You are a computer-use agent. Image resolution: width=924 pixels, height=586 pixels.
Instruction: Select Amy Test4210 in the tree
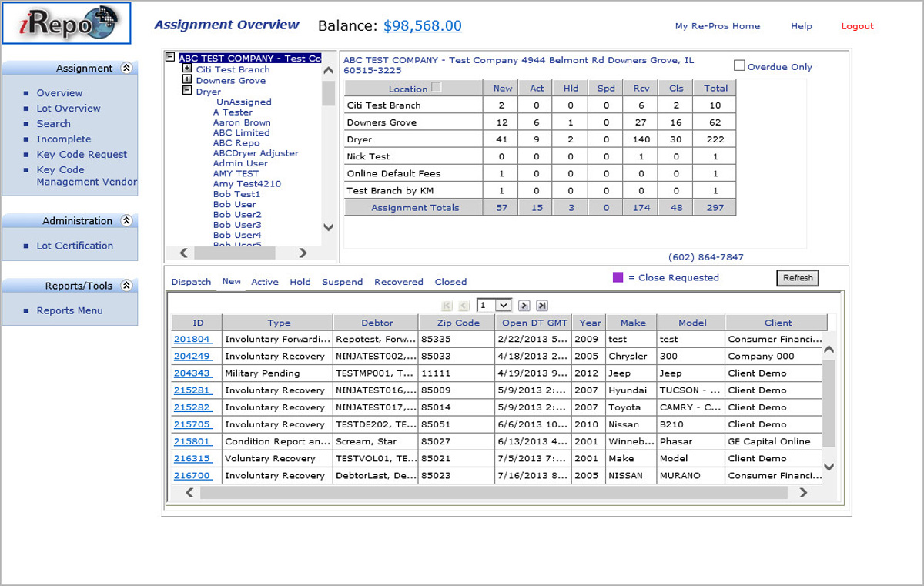point(247,184)
